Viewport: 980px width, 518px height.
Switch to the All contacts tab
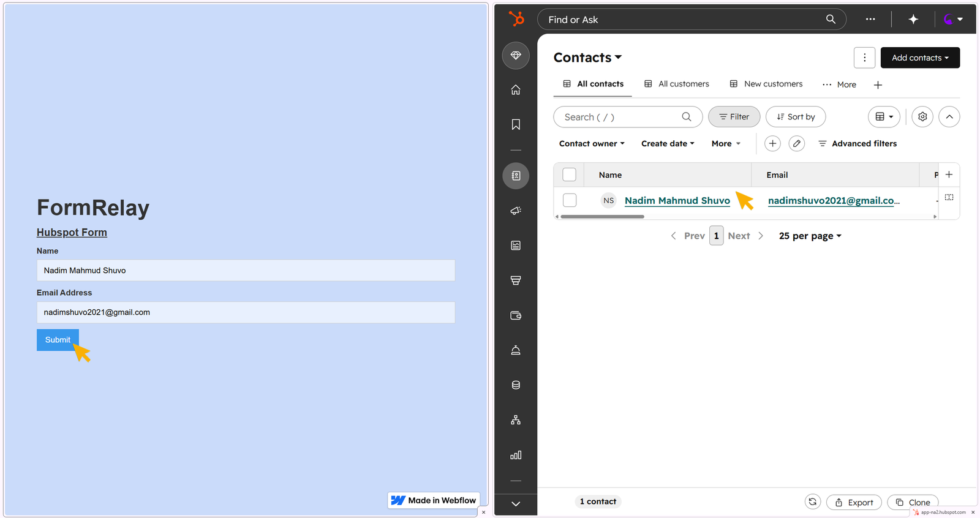[x=593, y=84]
